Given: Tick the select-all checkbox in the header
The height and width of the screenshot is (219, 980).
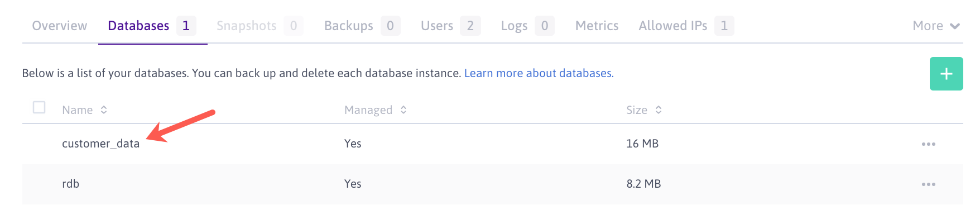Looking at the screenshot, I should click(39, 107).
